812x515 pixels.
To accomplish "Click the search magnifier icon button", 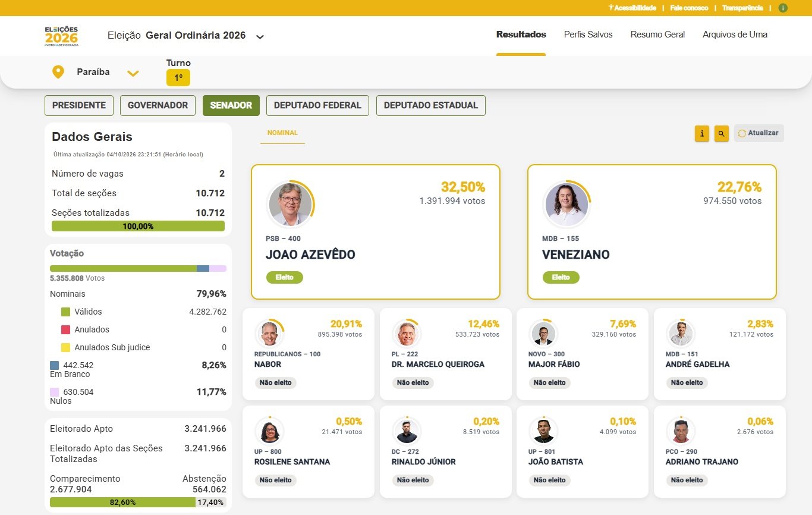I will [721, 134].
